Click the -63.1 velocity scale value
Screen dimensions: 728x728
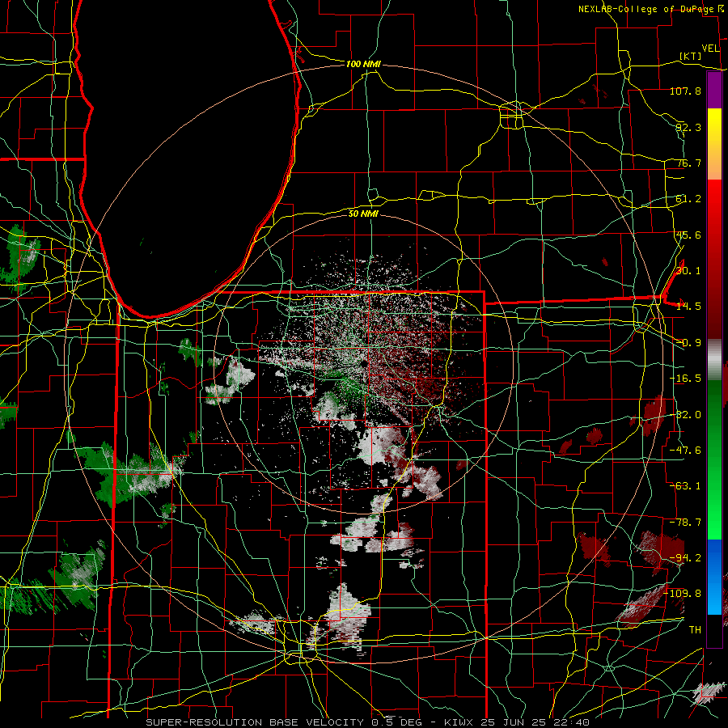[685, 486]
